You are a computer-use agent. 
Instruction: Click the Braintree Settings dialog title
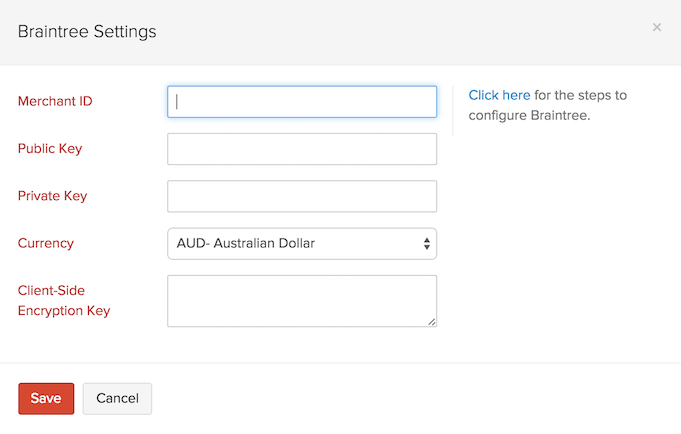click(87, 32)
